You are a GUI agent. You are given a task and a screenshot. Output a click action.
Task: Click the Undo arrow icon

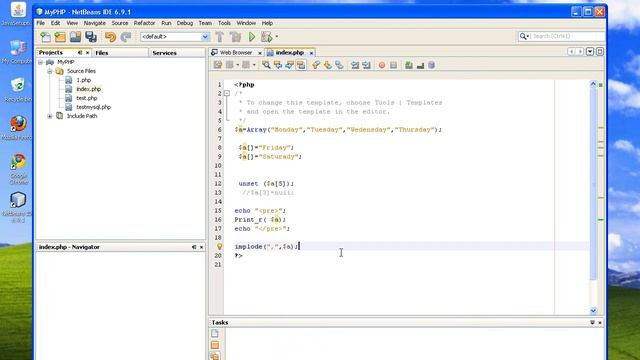[x=110, y=37]
